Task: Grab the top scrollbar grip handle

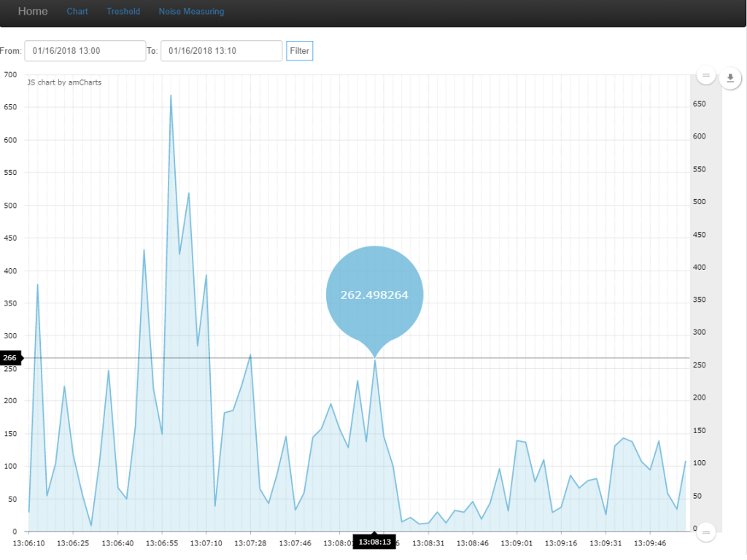Action: [705, 75]
